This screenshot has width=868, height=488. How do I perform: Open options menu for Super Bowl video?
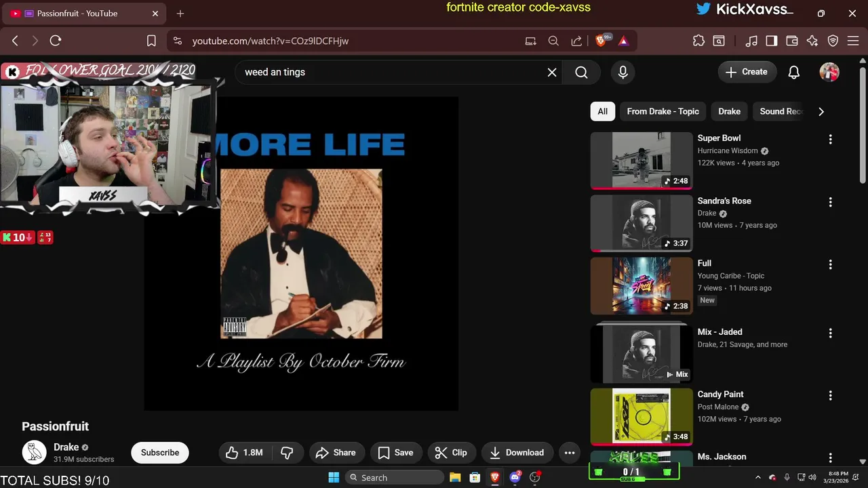point(830,139)
